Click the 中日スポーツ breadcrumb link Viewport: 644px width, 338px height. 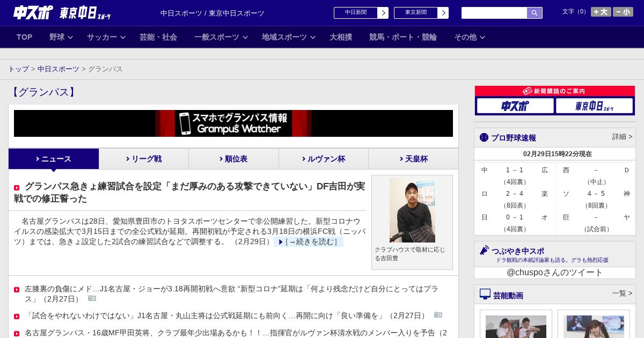point(58,69)
